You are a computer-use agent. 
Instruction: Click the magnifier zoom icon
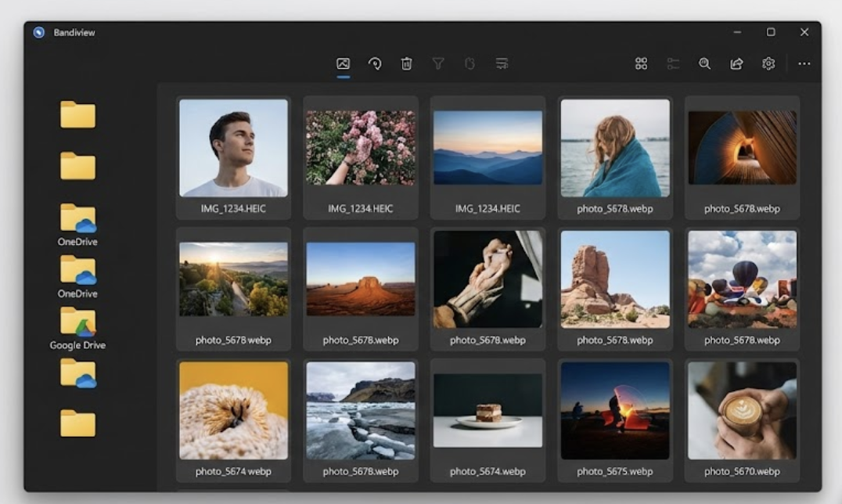pos(705,64)
